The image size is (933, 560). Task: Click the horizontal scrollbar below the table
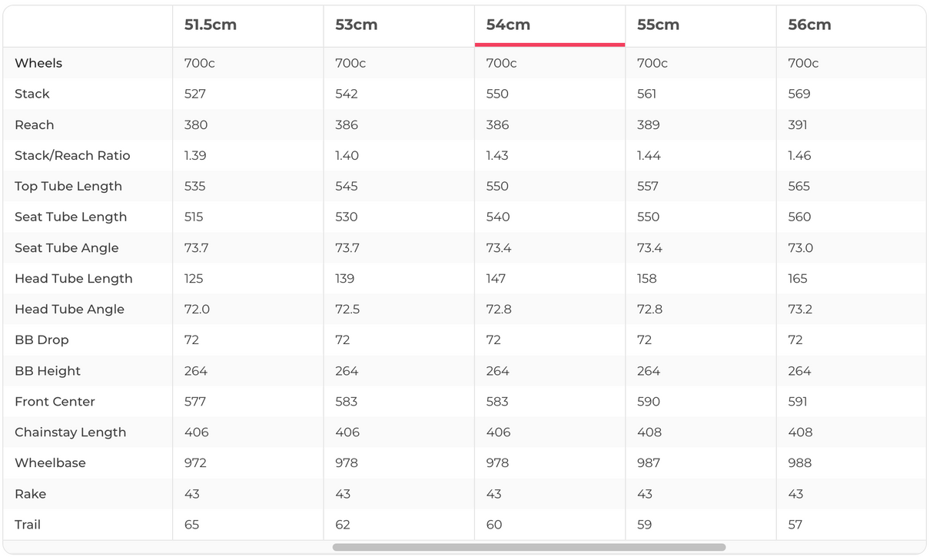[529, 548]
